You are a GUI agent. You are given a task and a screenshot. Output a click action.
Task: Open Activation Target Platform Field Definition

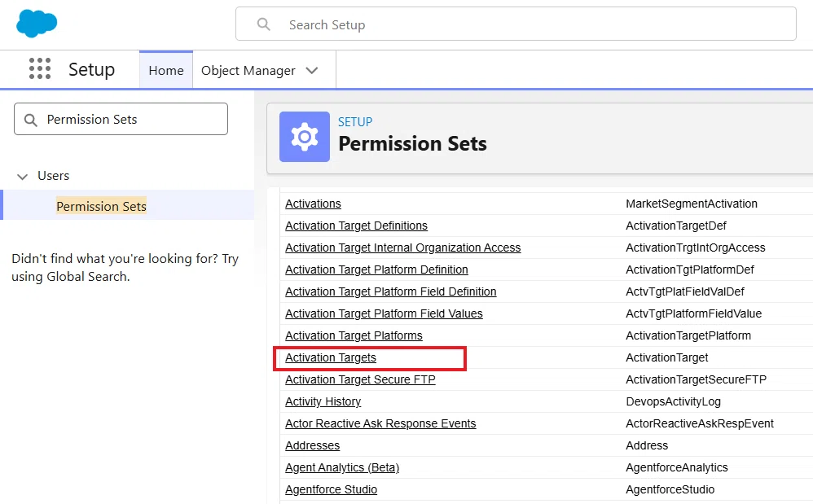click(x=391, y=291)
